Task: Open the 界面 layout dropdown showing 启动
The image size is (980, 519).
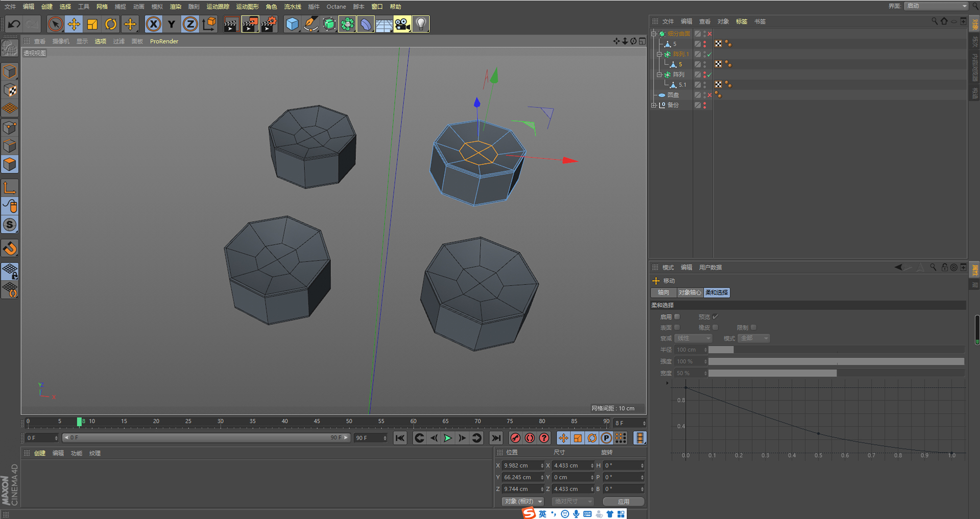Action: click(937, 6)
